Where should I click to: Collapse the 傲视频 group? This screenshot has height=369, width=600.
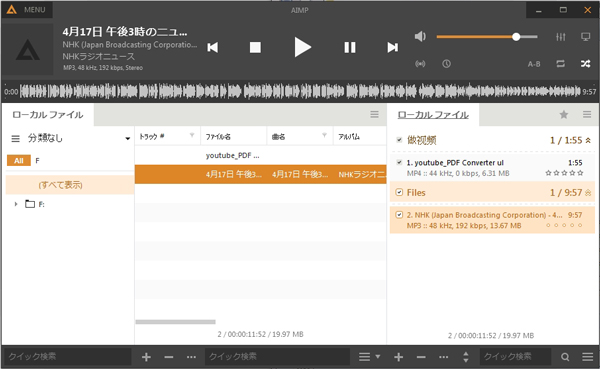[x=588, y=140]
